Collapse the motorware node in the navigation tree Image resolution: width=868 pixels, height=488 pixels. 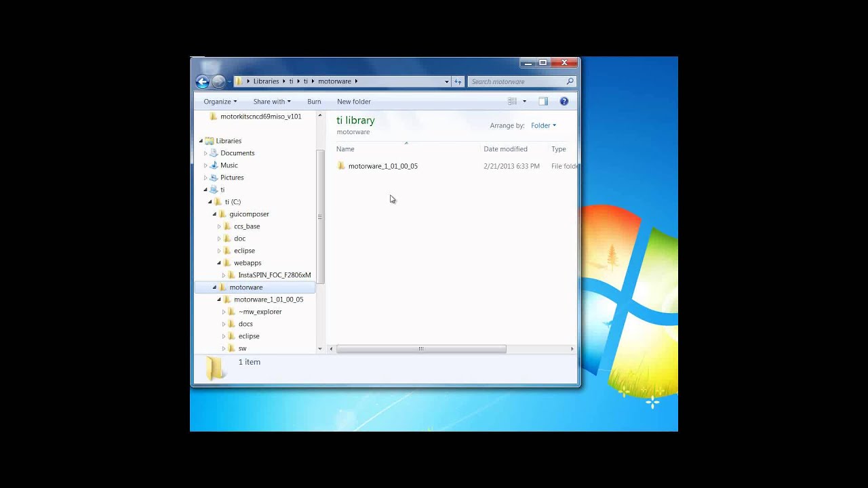(x=215, y=287)
